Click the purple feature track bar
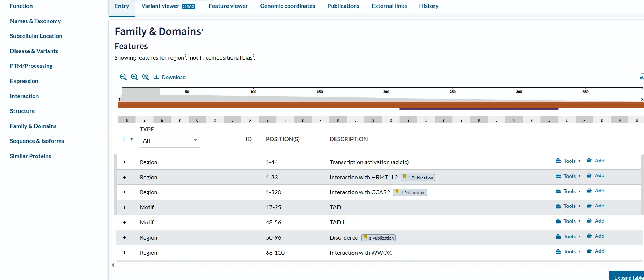The height and width of the screenshot is (280, 644). tap(479, 109)
